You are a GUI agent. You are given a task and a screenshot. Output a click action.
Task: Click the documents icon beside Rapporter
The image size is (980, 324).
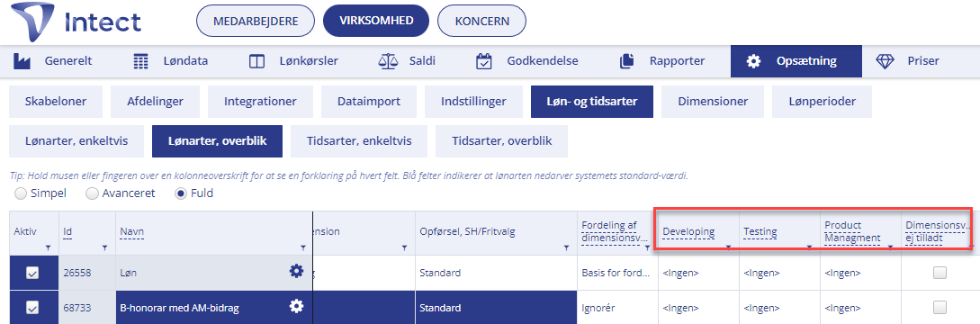[626, 61]
